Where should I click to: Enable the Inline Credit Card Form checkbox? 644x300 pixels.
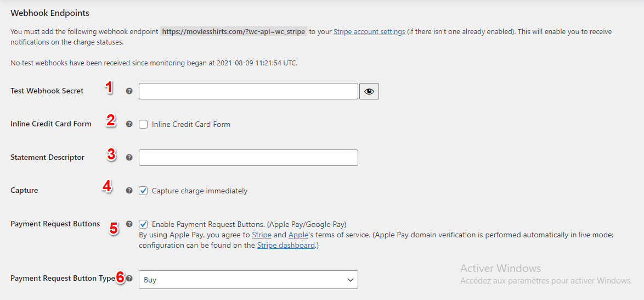point(143,124)
